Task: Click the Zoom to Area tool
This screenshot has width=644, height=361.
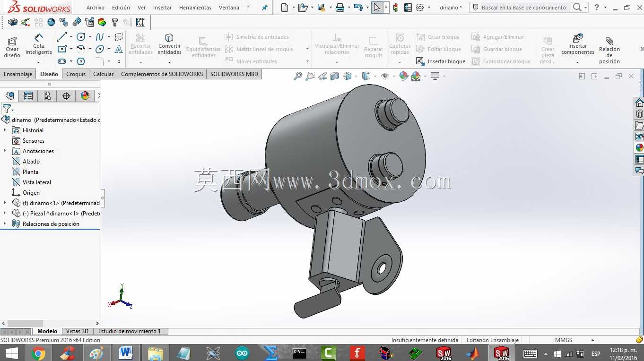Action: tap(310, 76)
